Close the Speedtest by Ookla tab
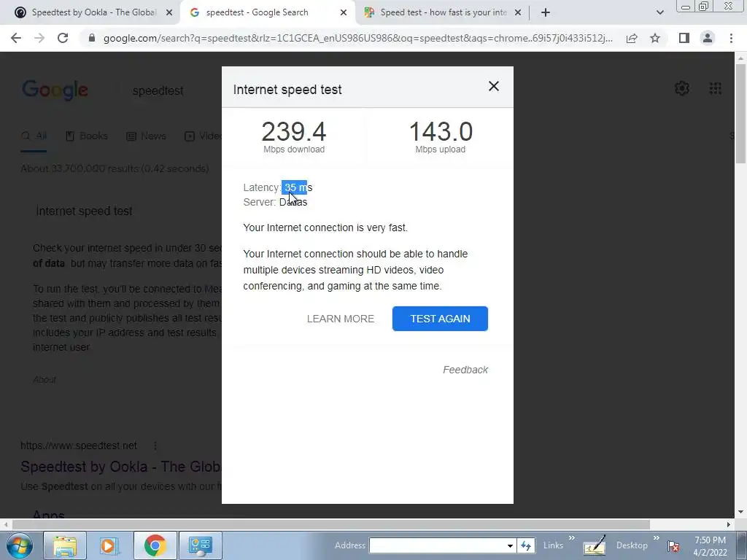The image size is (747, 560). (x=169, y=13)
